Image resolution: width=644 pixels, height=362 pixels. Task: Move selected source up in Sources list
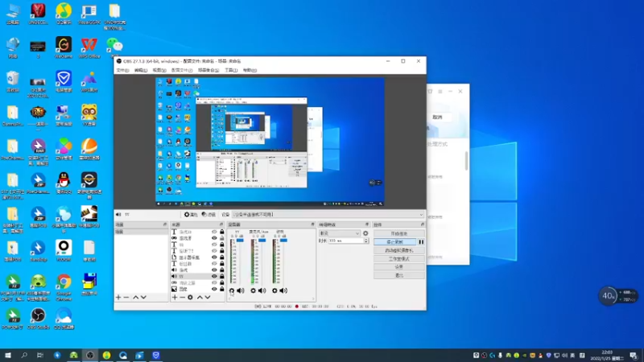pyautogui.click(x=200, y=297)
